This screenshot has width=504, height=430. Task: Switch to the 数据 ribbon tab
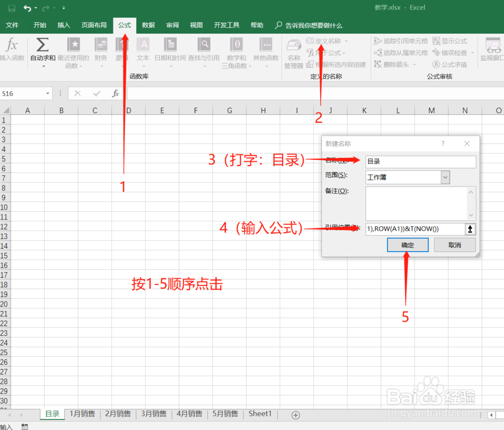click(x=148, y=25)
